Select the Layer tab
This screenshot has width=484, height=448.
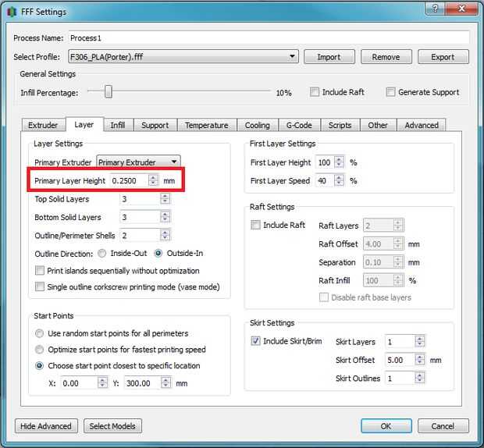coord(84,124)
